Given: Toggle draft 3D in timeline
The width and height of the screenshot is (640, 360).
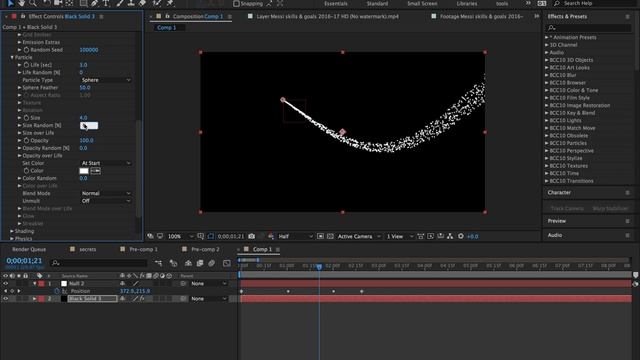Looking at the screenshot, I should [173, 263].
